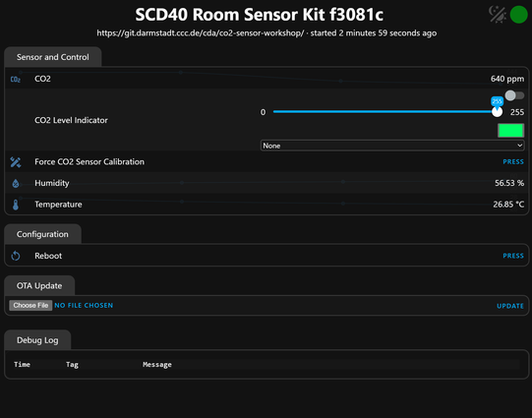Click PRESS to reboot the device
The width and height of the screenshot is (532, 418).
[x=513, y=256]
